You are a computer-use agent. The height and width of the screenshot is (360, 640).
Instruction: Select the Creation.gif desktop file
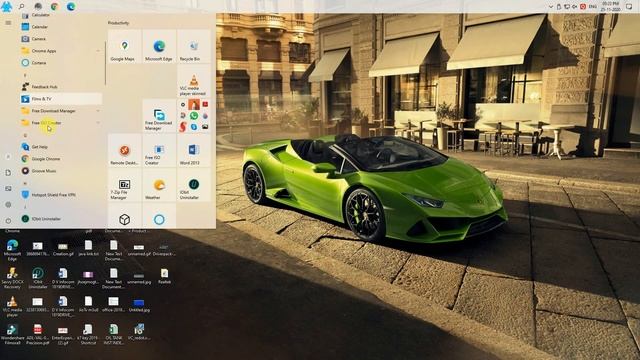tap(63, 249)
